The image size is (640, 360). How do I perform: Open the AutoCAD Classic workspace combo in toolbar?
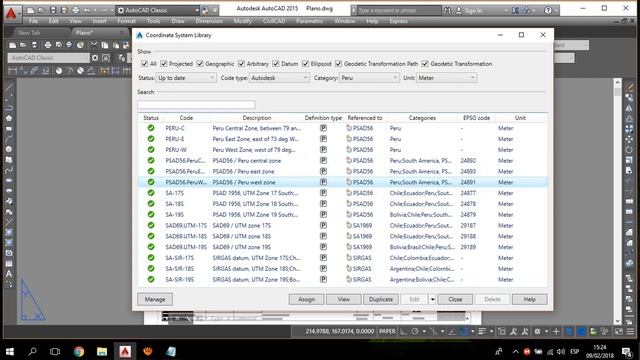click(x=49, y=58)
